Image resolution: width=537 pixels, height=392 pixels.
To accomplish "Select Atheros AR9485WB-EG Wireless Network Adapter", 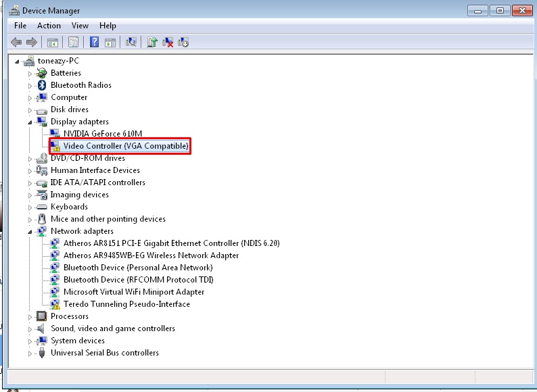I will tap(151, 255).
